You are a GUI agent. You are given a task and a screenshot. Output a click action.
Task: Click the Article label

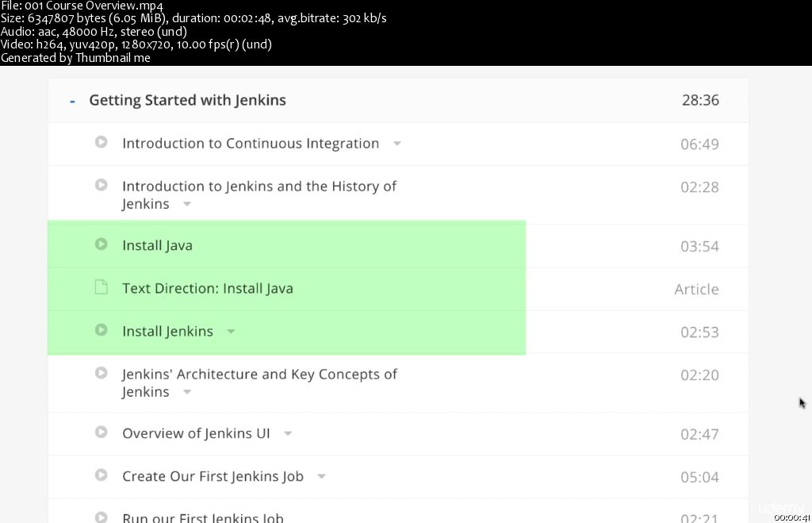696,289
